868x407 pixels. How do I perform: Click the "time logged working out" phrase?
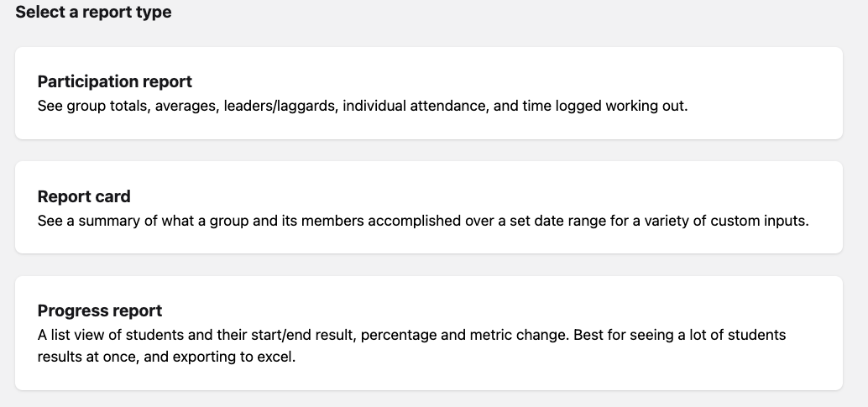click(604, 107)
